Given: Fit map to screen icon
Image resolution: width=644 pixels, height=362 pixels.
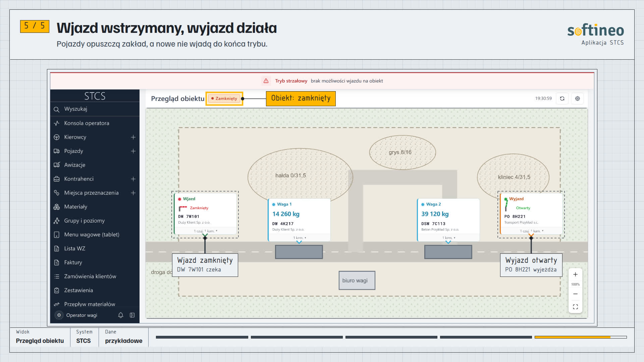Looking at the screenshot, I should 575,307.
